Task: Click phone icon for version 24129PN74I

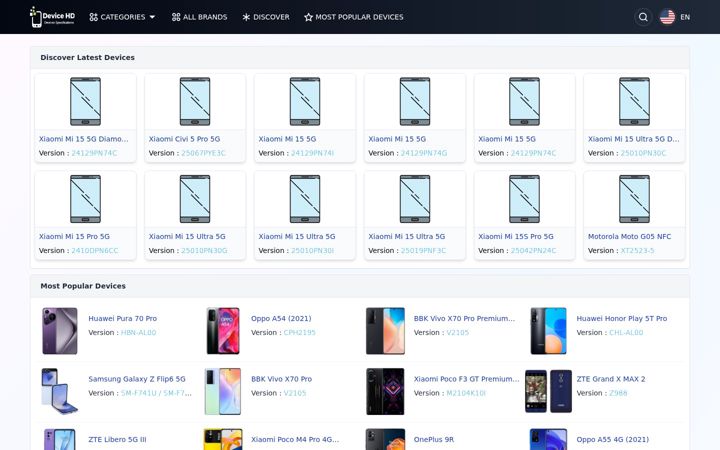Action: (305, 101)
